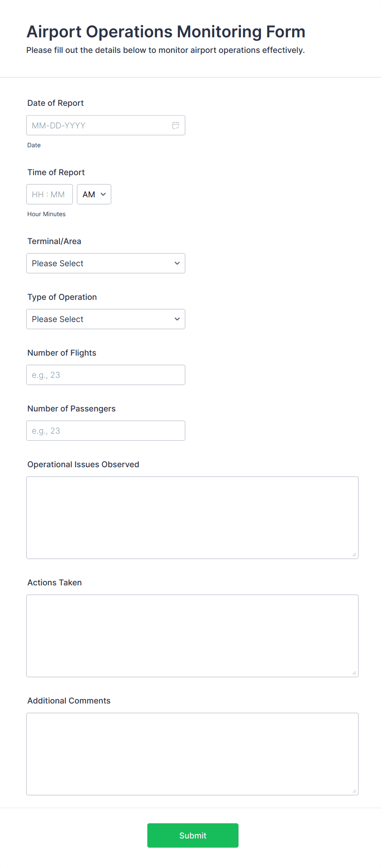Click the chevron beside AM
This screenshot has height=868, width=381.
point(103,194)
